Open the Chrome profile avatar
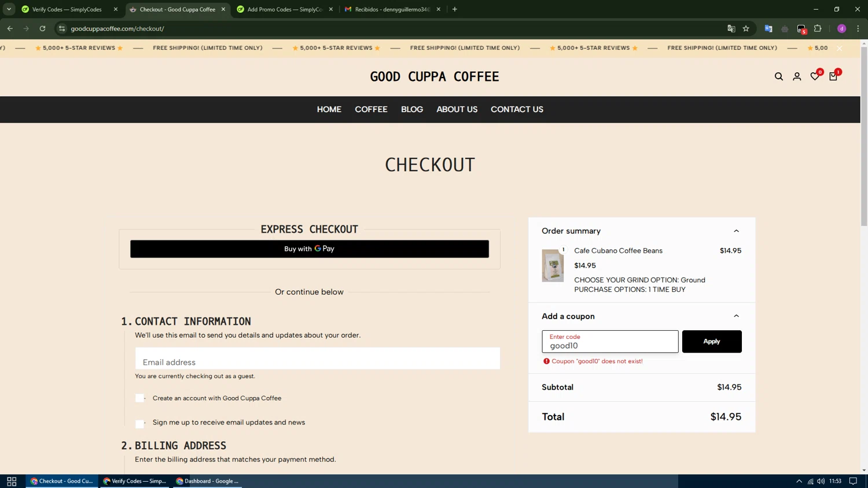 click(842, 28)
